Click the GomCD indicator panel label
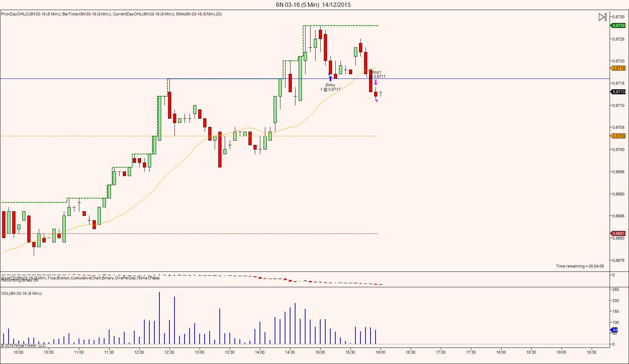629x364 pixels. click(x=80, y=278)
